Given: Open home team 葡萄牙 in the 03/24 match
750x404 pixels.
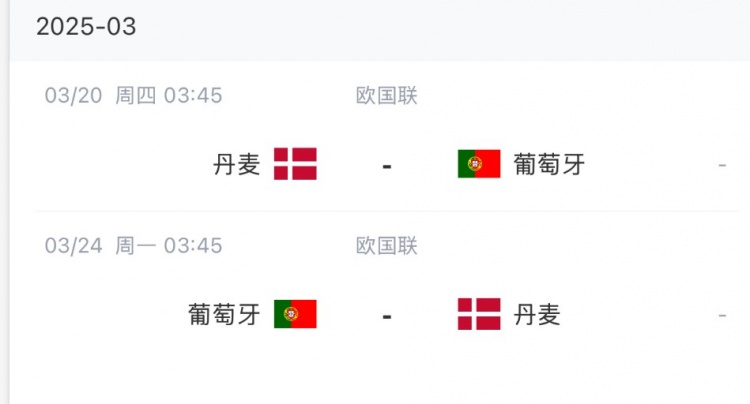Looking at the screenshot, I should tap(224, 314).
